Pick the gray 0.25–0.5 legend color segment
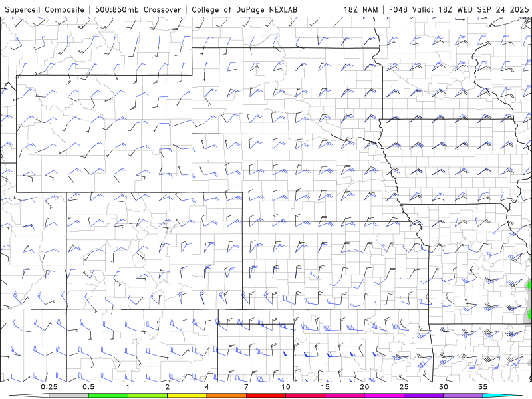This screenshot has height=399, width=532. pos(69,396)
